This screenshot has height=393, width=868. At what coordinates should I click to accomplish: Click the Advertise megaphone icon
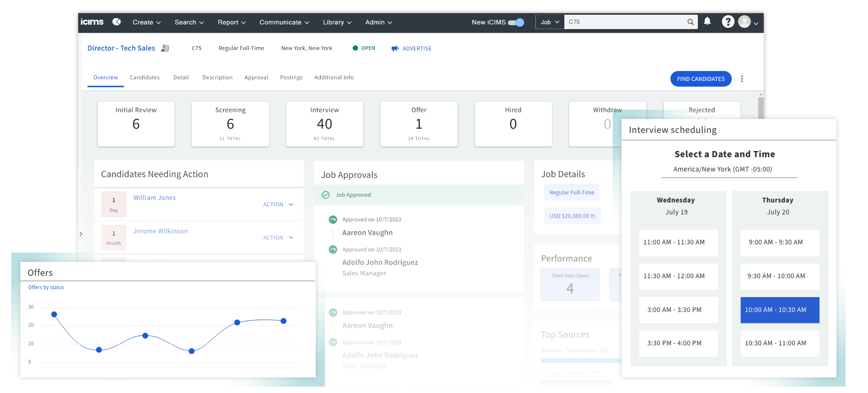395,49
